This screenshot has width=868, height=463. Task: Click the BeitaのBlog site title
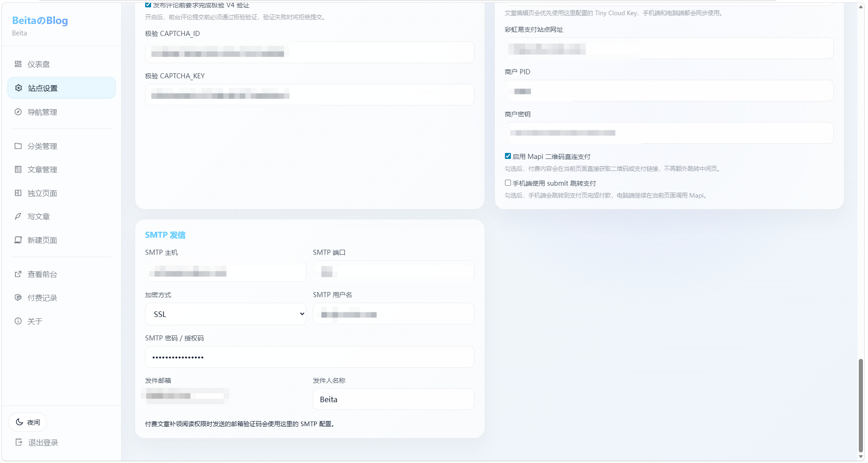[40, 21]
